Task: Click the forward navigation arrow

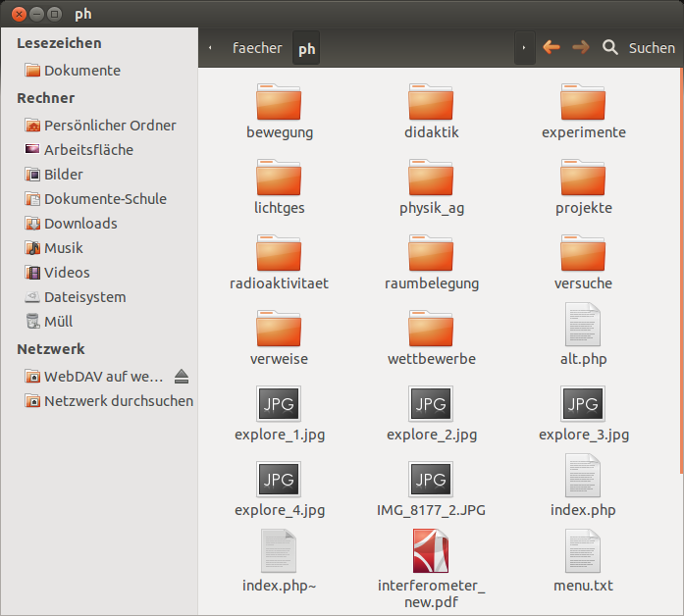Action: [x=581, y=47]
